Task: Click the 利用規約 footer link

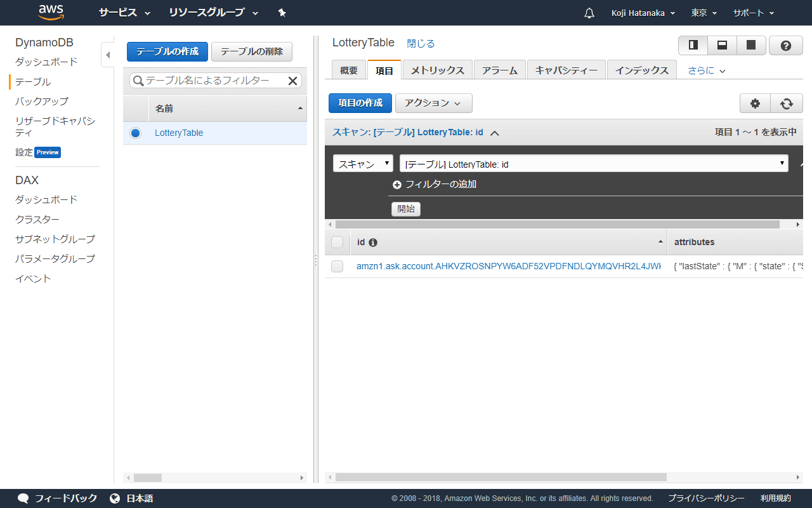Action: coord(776,498)
